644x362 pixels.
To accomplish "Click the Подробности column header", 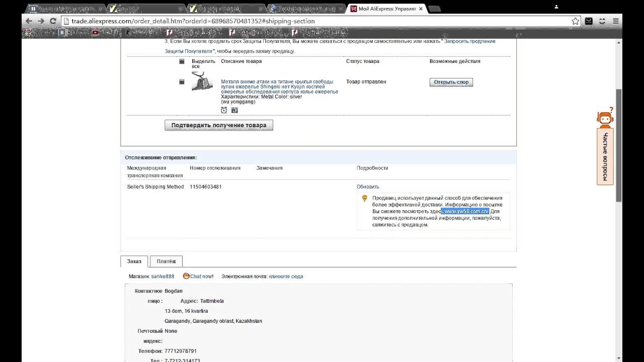I will point(372,168).
